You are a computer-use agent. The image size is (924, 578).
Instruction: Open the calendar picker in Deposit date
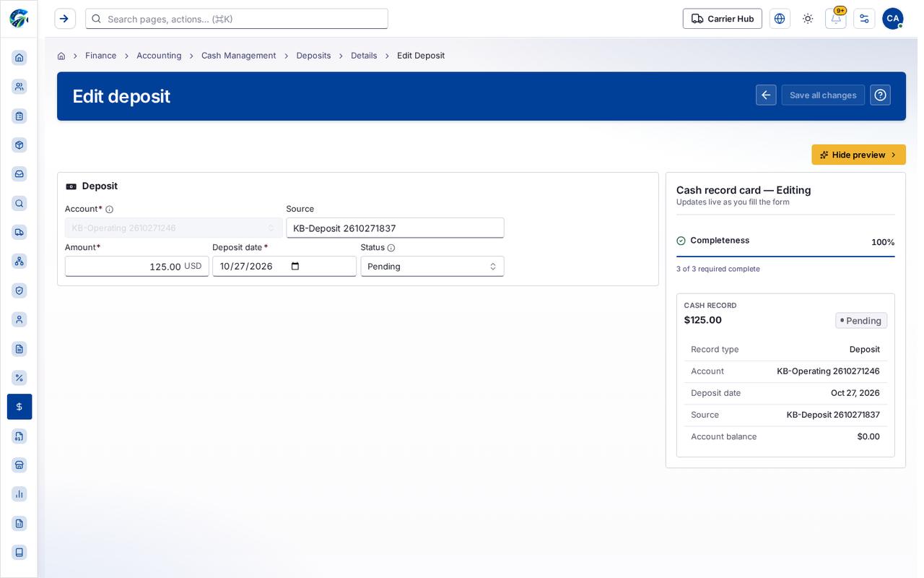[295, 267]
